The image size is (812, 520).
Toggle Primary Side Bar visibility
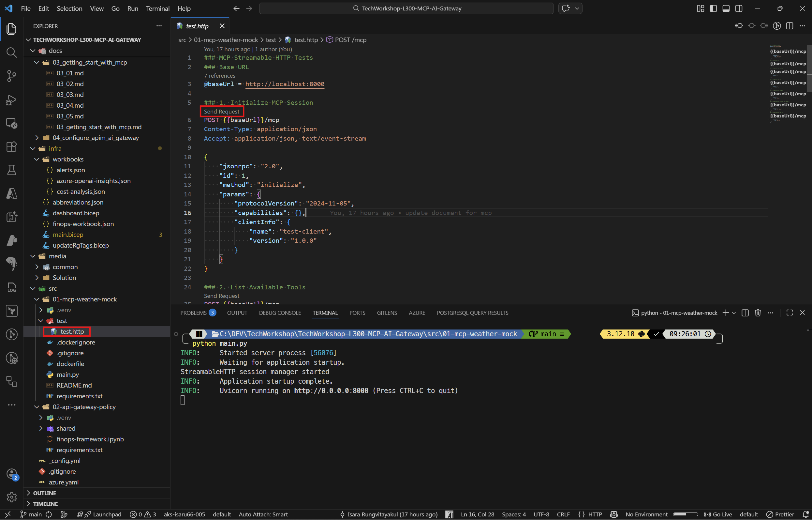click(x=713, y=8)
